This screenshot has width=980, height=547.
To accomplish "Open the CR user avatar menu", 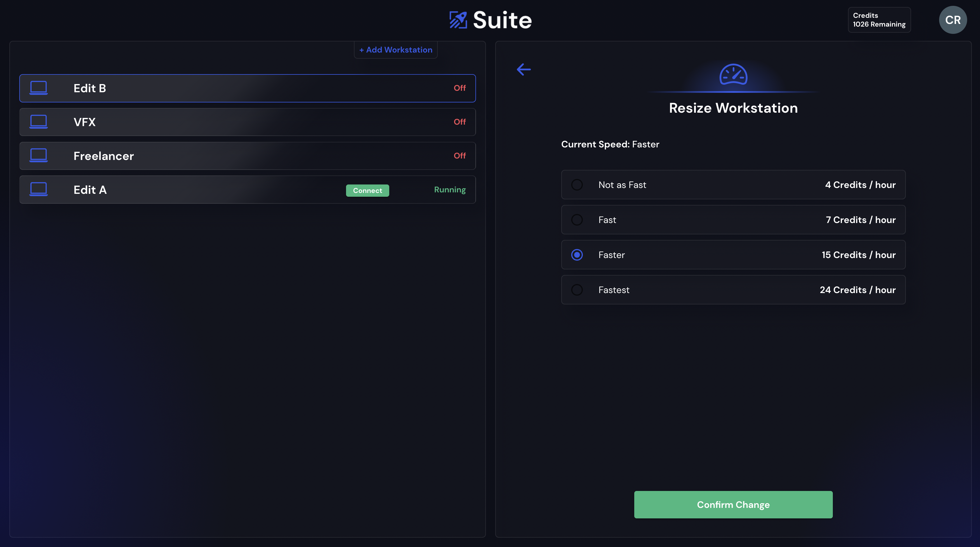I will pos(953,20).
